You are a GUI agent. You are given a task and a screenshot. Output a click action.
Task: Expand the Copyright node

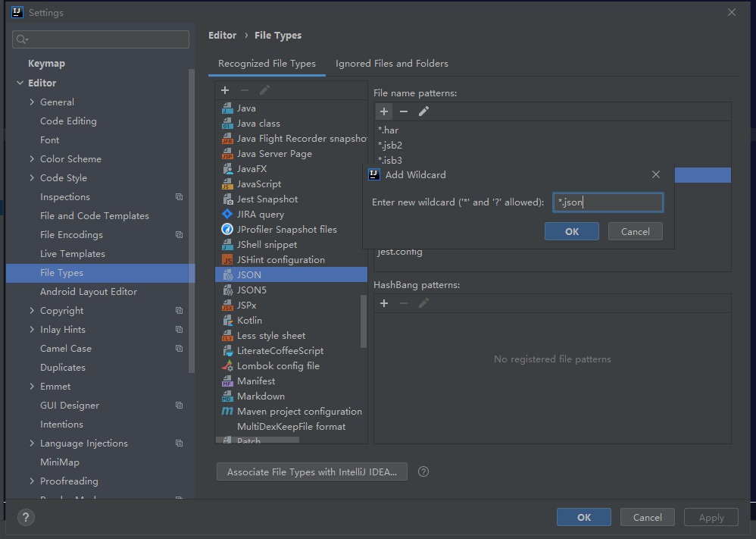(32, 310)
